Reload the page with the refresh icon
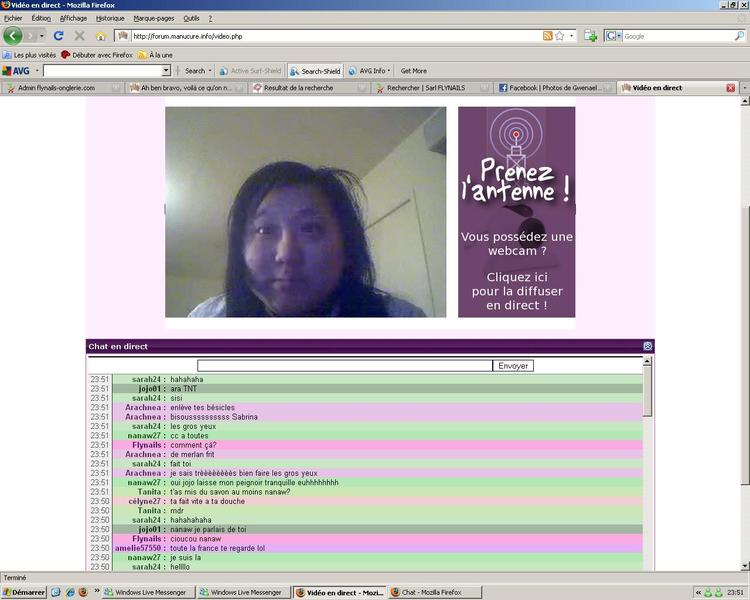This screenshot has height=600, width=750. 59,36
